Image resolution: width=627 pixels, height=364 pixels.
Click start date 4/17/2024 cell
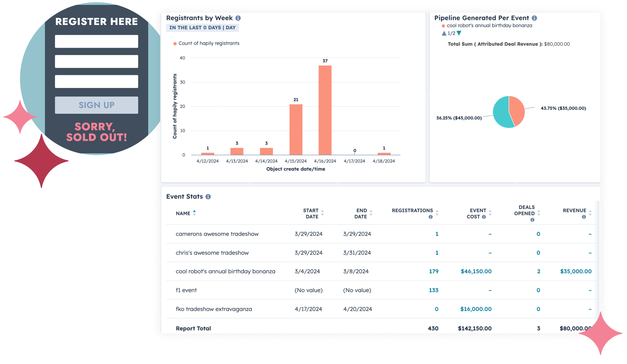click(309, 309)
